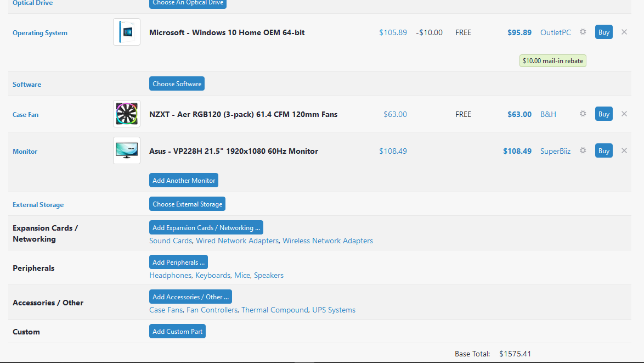Open settings gear for NZXT Aer RGB120 row

point(583,114)
